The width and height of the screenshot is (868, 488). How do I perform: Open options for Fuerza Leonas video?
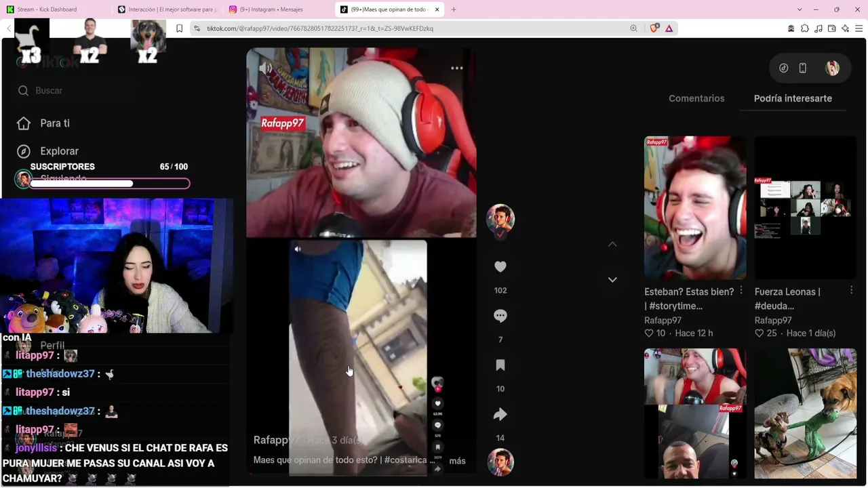click(x=852, y=291)
